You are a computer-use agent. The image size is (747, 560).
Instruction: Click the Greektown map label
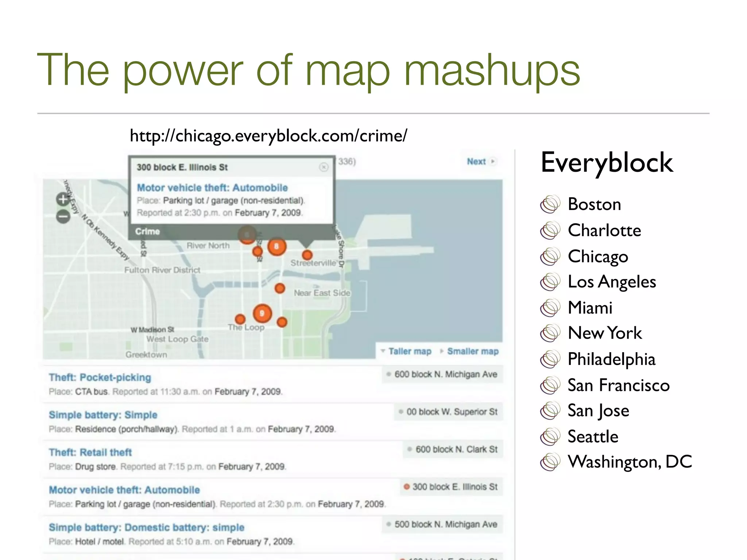pyautogui.click(x=146, y=355)
